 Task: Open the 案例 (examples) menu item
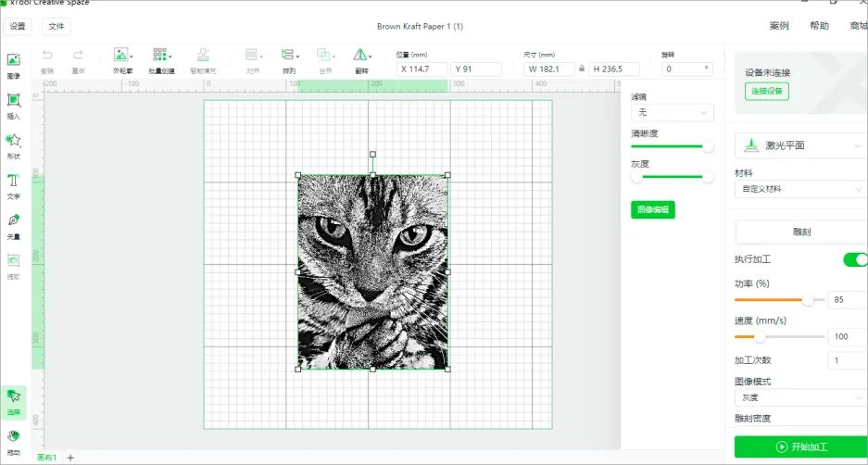pos(779,26)
